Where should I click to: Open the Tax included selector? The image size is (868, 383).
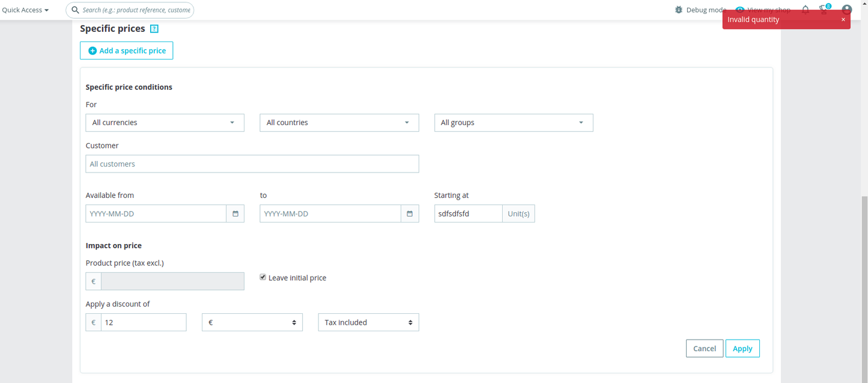tap(369, 322)
